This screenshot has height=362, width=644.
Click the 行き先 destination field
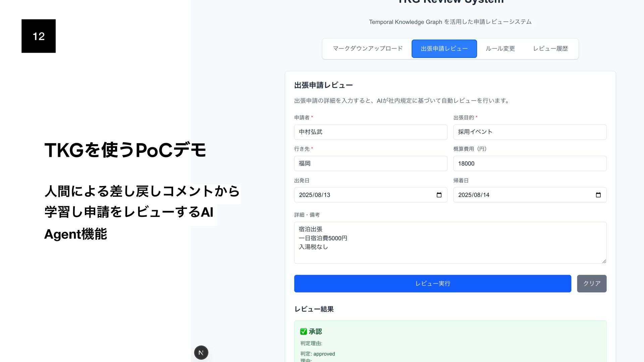(x=370, y=164)
